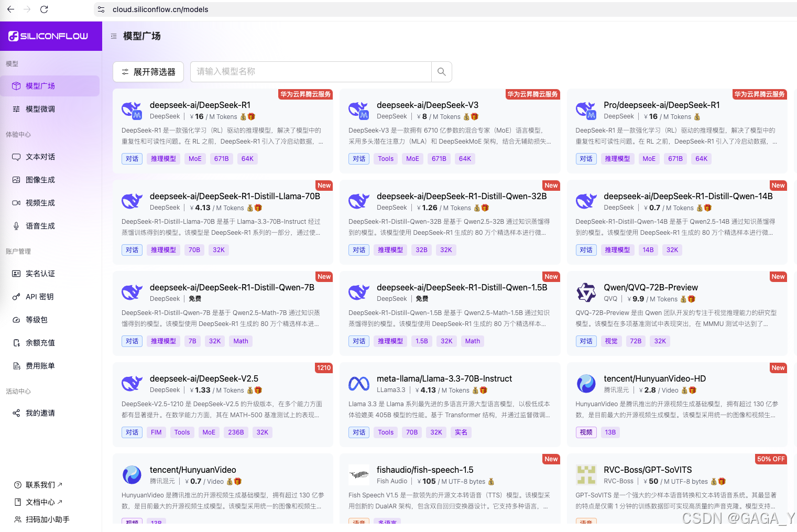
Task: Click the FIM tag on DeepSeek-V2.5 card
Action: [x=156, y=432]
